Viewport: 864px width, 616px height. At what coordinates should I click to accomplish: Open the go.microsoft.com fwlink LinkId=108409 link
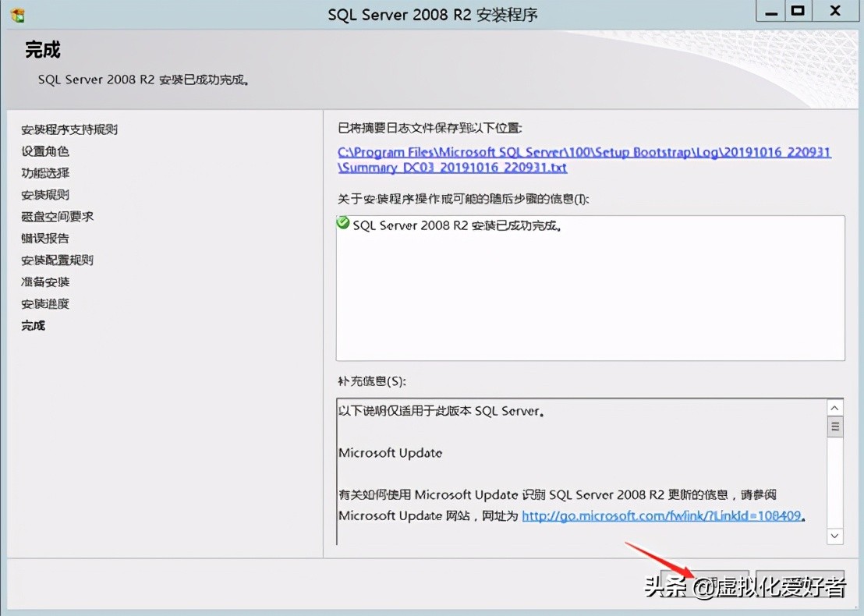[x=661, y=515]
